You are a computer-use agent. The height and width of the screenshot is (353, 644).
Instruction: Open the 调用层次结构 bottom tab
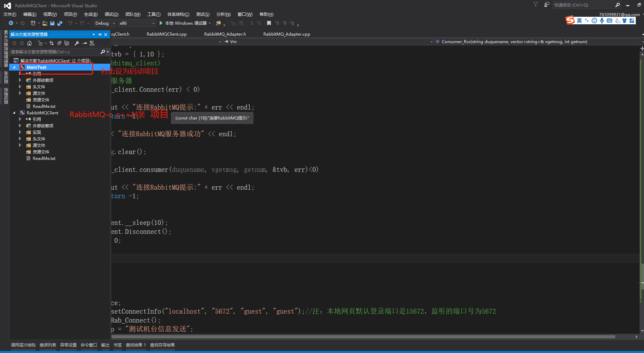click(23, 345)
